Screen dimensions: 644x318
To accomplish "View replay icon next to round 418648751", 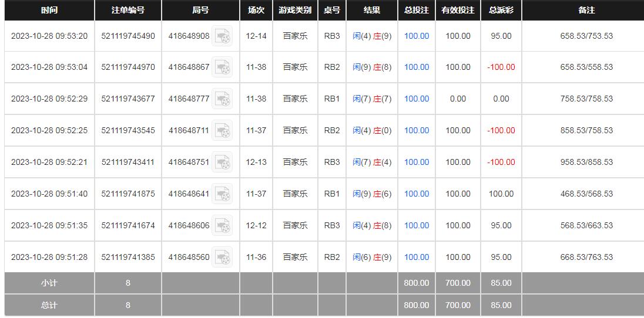I will tap(222, 163).
